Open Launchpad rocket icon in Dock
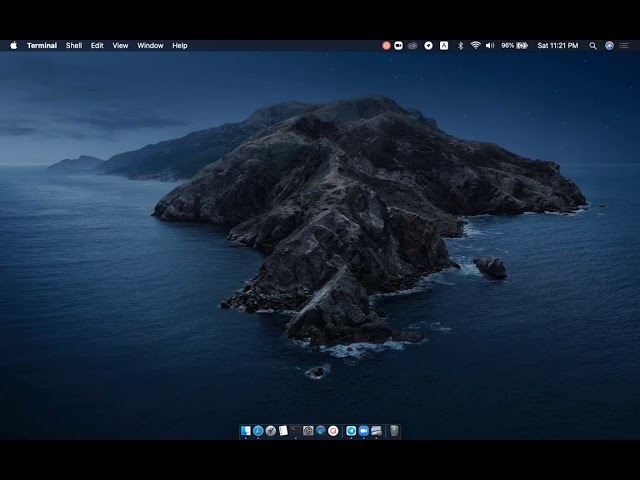 coord(271,431)
